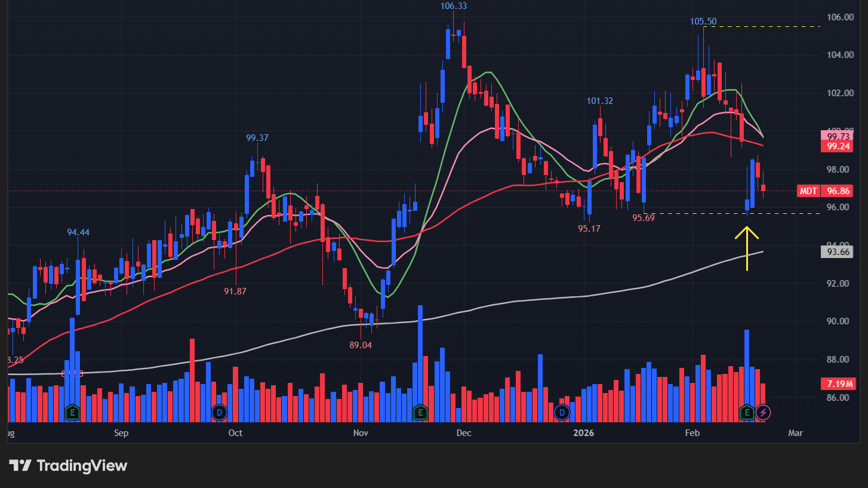This screenshot has height=488, width=868.
Task: Click the November earnings "E" badge
Action: click(x=420, y=412)
